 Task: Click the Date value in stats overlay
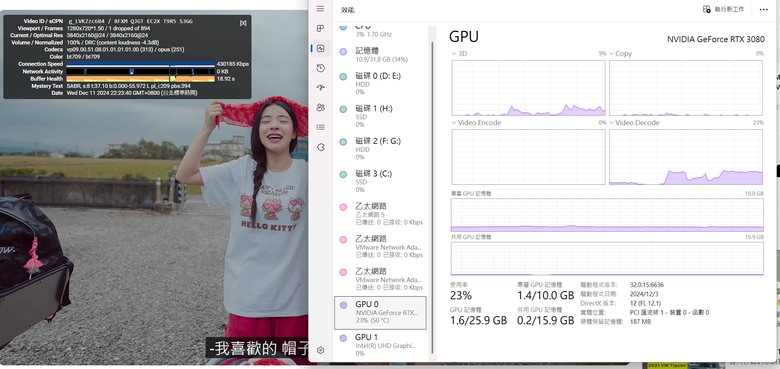coord(132,93)
